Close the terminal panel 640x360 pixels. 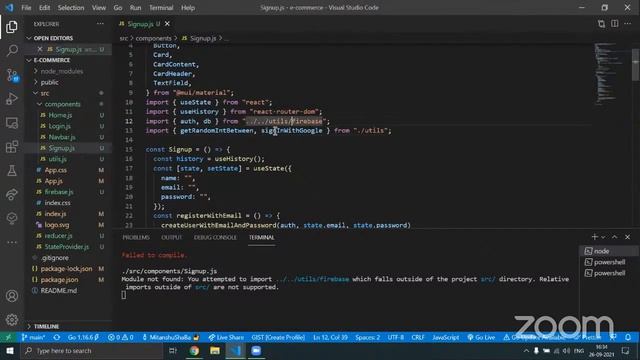[x=628, y=237]
